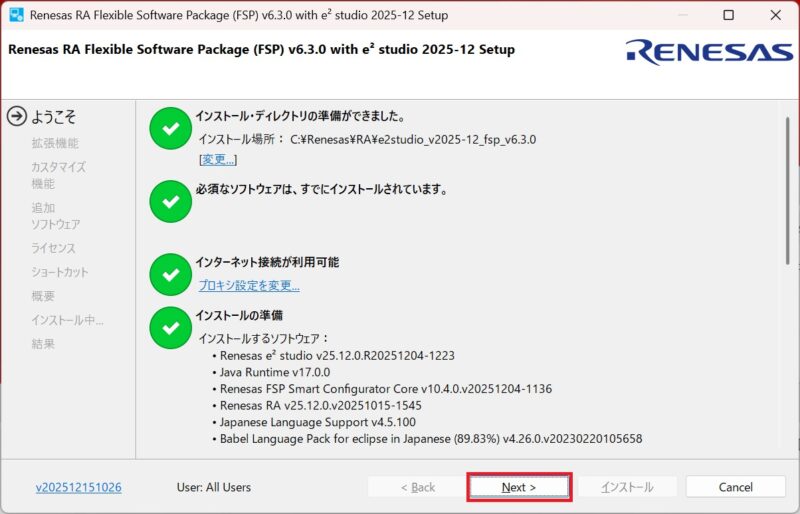This screenshot has height=514, width=800.
Task: Click the setup app icon in title bar
Action: [16, 15]
